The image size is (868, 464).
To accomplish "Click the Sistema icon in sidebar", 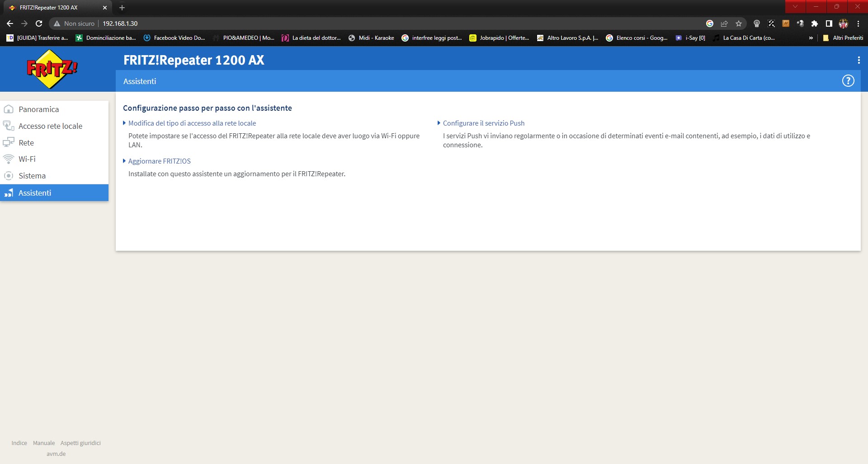I will point(9,176).
